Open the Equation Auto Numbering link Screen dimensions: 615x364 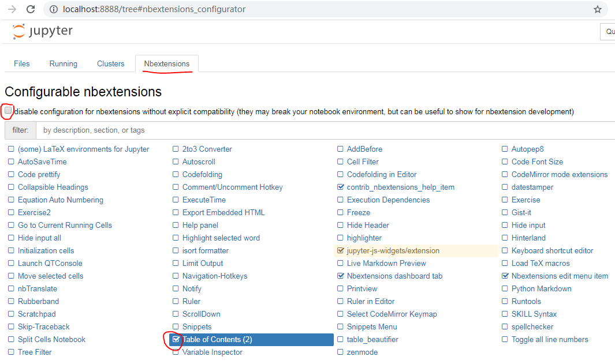pyautogui.click(x=61, y=200)
